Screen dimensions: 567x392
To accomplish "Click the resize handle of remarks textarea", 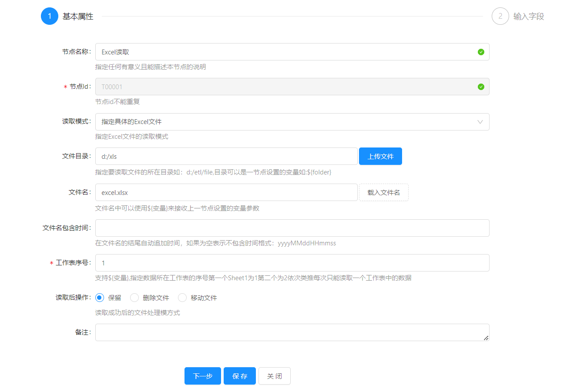I will [486, 338].
